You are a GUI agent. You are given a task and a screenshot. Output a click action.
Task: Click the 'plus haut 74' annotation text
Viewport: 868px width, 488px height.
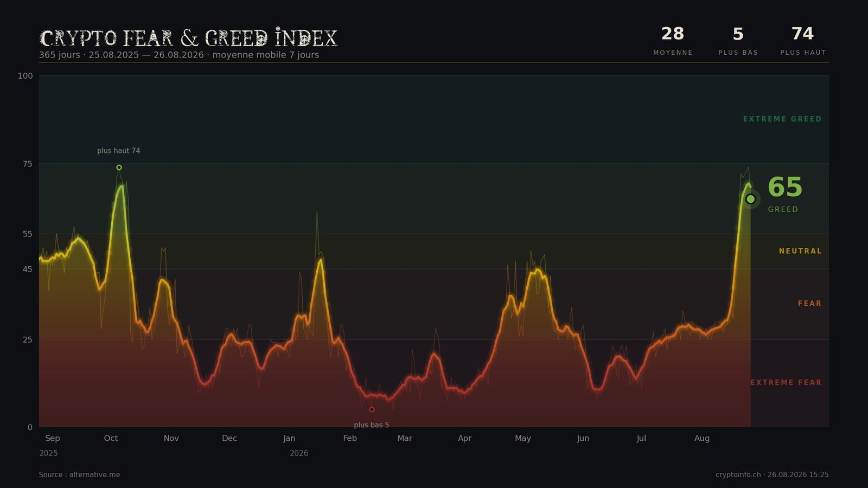(119, 151)
